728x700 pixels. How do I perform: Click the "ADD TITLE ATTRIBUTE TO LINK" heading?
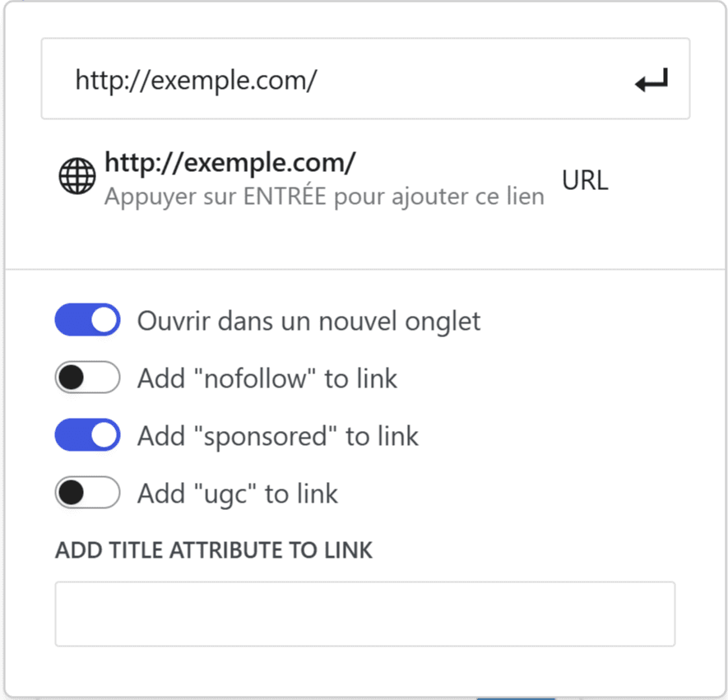[214, 550]
